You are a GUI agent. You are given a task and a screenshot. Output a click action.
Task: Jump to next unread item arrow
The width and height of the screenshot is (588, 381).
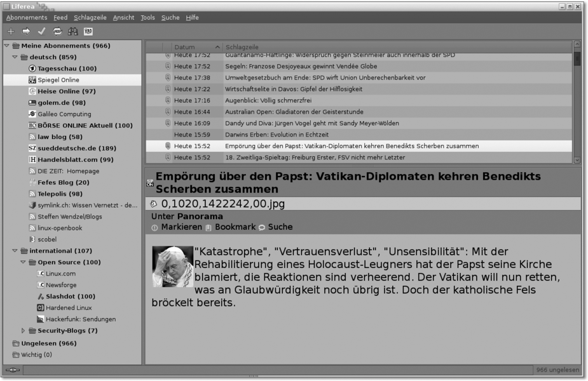[26, 31]
